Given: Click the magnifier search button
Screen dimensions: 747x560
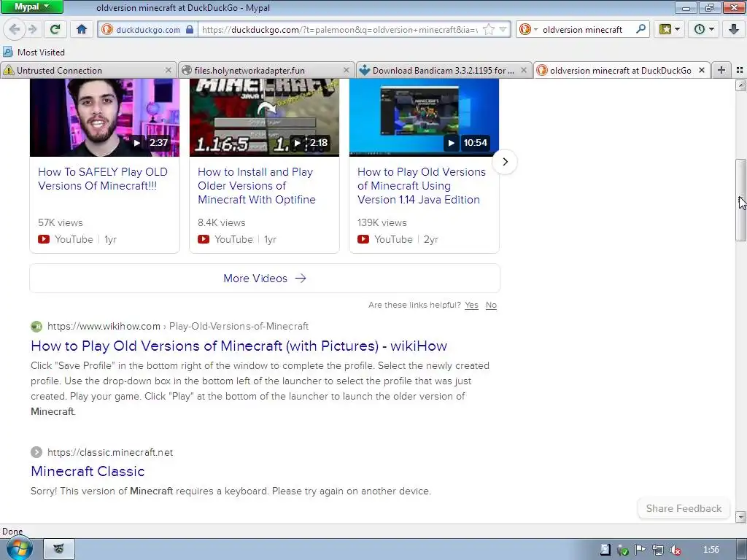Looking at the screenshot, I should pos(640,29).
